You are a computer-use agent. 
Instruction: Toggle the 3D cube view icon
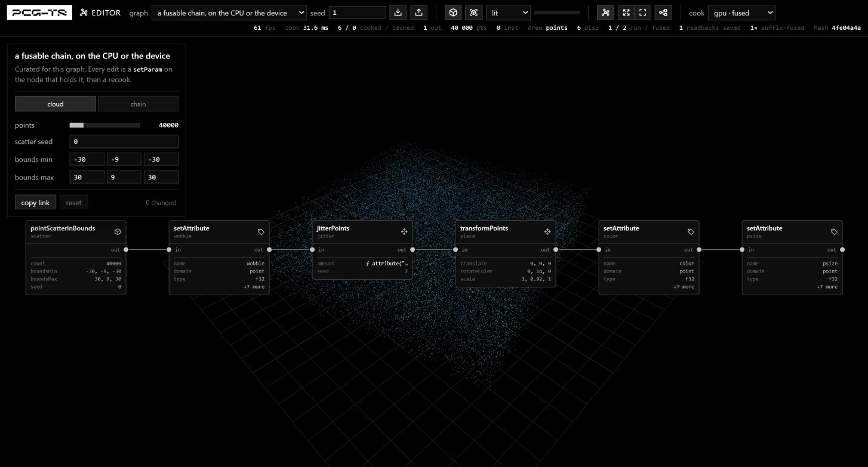click(x=454, y=13)
